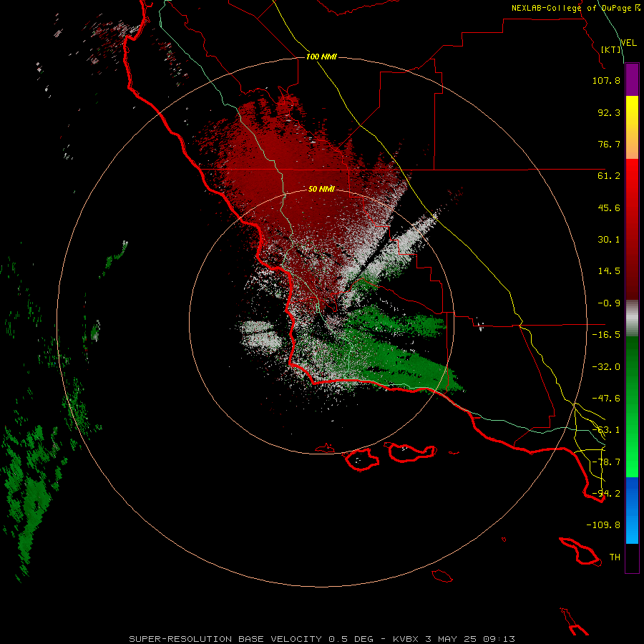
Task: Click the 'TH' legend label
Action: (615, 557)
